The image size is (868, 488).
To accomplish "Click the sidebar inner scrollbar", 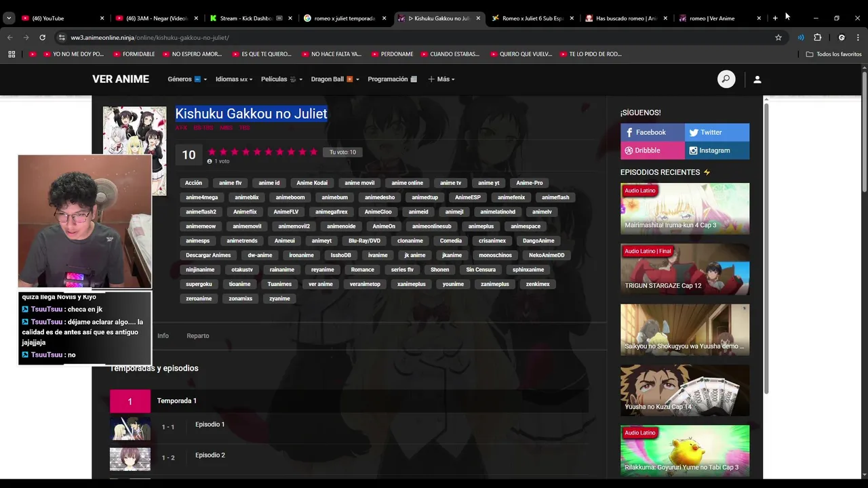I will tap(766, 247).
